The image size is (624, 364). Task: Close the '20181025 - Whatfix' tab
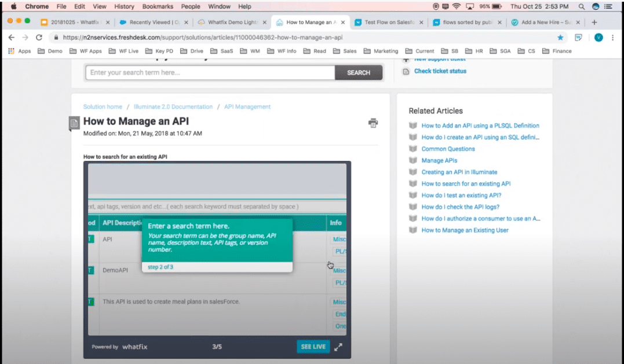coord(107,22)
